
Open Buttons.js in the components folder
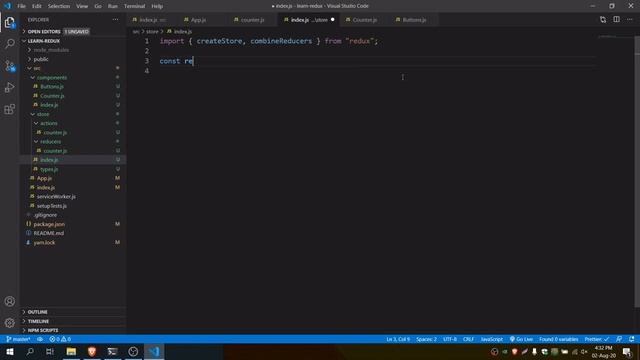click(52, 87)
